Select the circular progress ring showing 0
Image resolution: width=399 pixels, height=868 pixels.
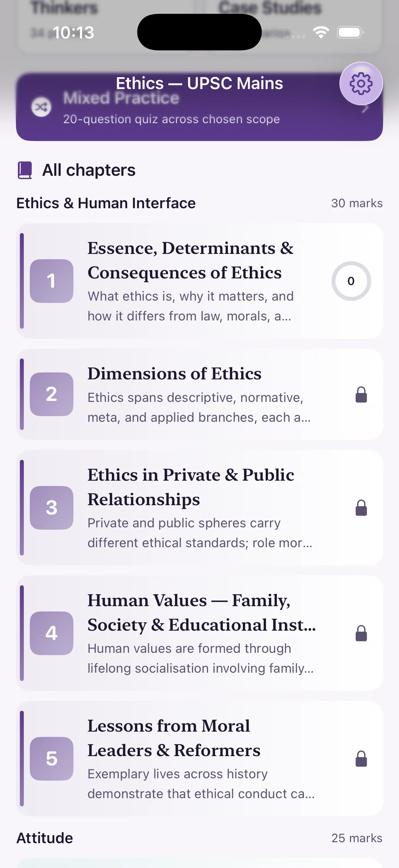351,281
